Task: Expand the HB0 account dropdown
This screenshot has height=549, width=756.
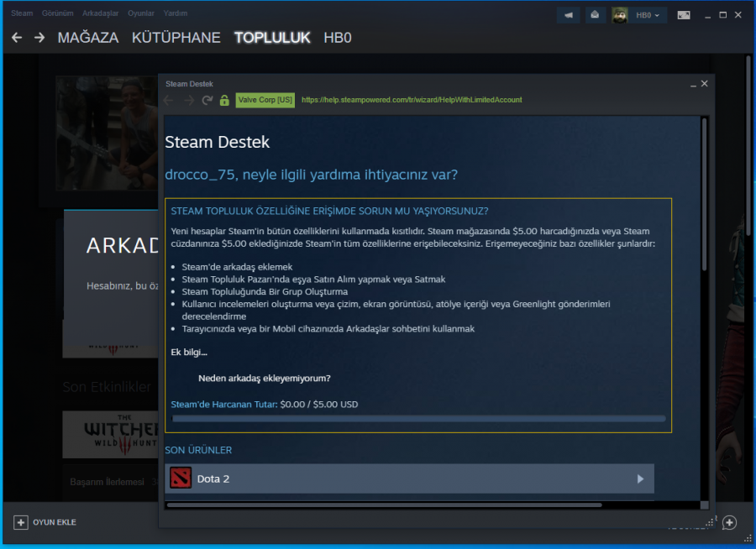Action: pos(648,15)
